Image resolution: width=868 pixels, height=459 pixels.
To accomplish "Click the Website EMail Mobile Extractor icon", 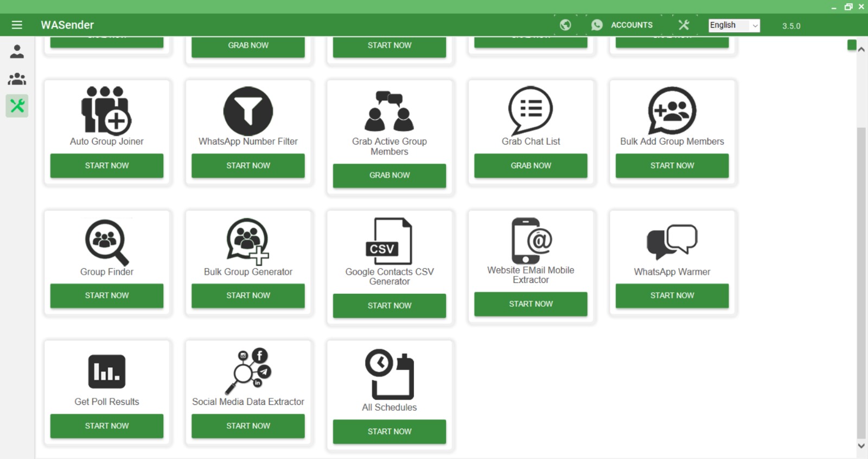I will click(531, 241).
